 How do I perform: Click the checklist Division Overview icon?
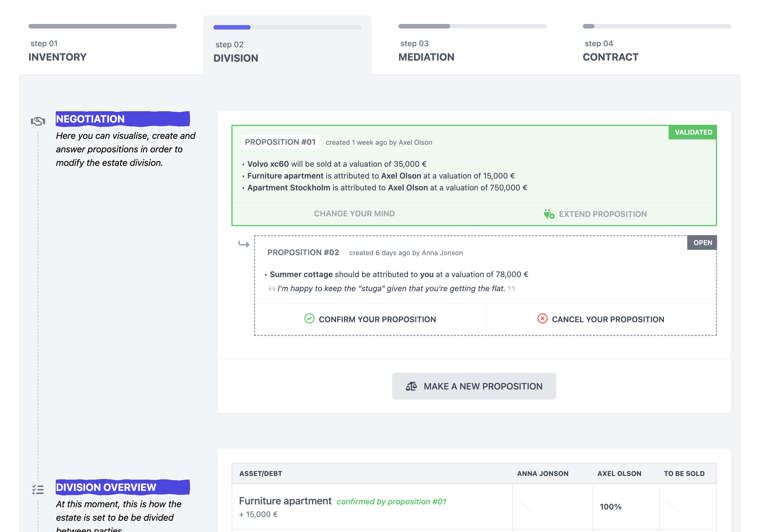coord(38,489)
